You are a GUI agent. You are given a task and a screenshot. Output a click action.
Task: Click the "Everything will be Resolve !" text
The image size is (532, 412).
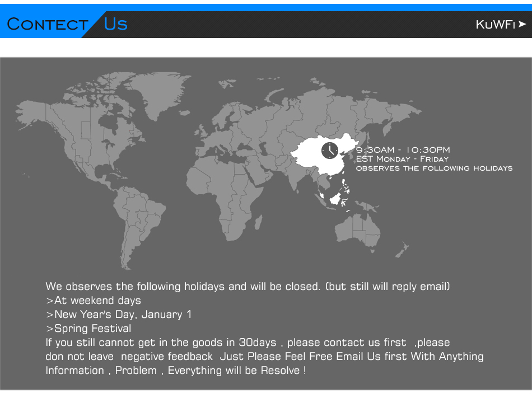coord(237,371)
